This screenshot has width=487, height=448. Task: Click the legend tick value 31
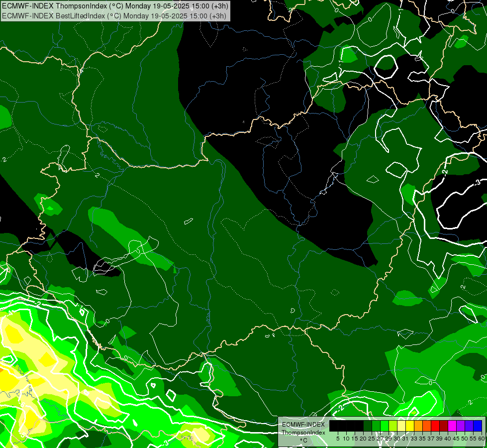(405, 439)
